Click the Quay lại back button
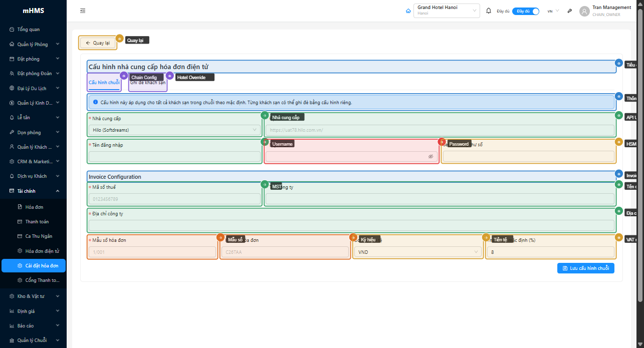Image resolution: width=644 pixels, height=348 pixels. (x=98, y=43)
